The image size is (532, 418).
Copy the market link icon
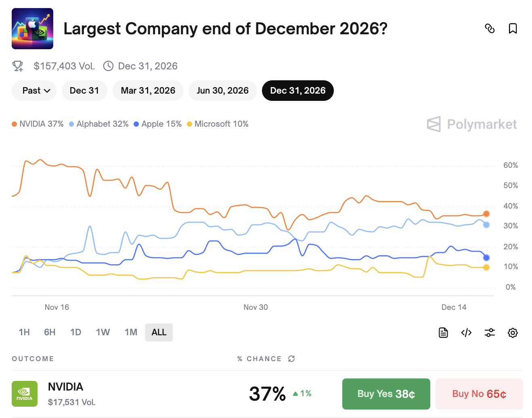pyautogui.click(x=490, y=29)
